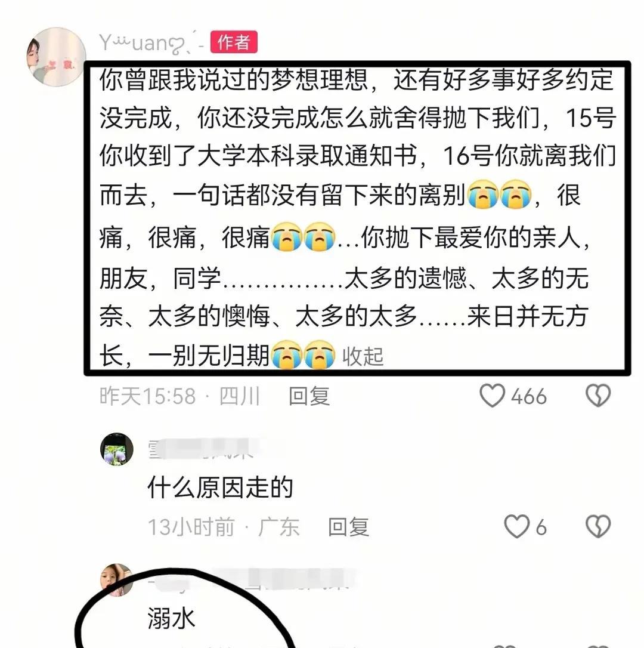Dislike the author's comment using broken heart
This screenshot has width=644, height=648.
click(597, 396)
